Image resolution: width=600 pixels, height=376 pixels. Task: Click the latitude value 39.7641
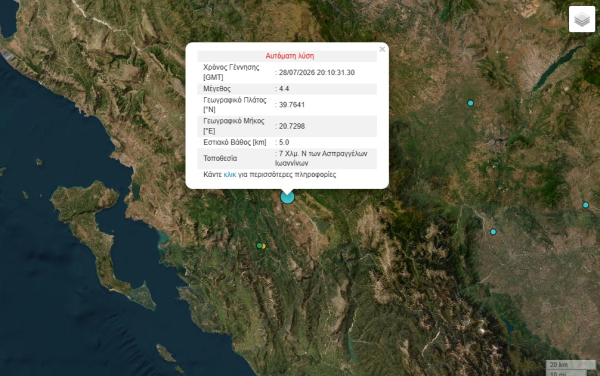[x=292, y=105]
